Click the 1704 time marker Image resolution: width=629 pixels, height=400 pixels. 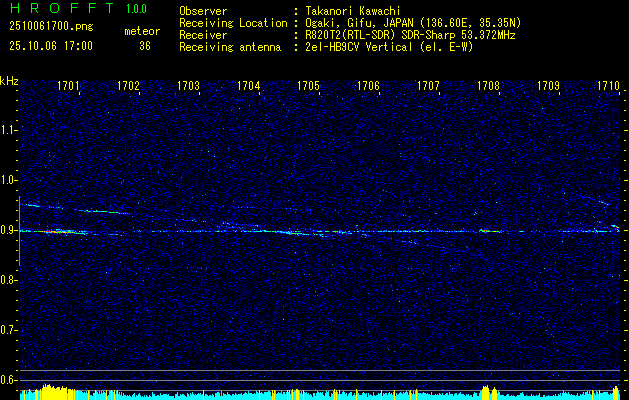click(249, 85)
